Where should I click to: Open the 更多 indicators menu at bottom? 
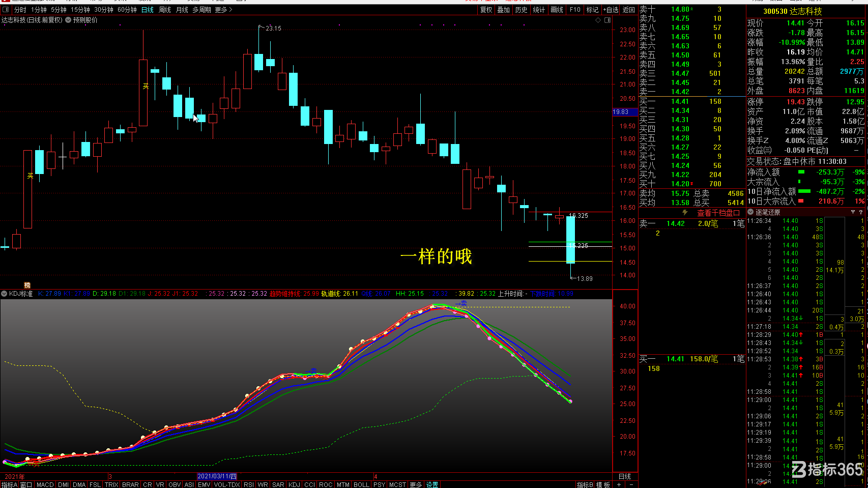coord(416,484)
